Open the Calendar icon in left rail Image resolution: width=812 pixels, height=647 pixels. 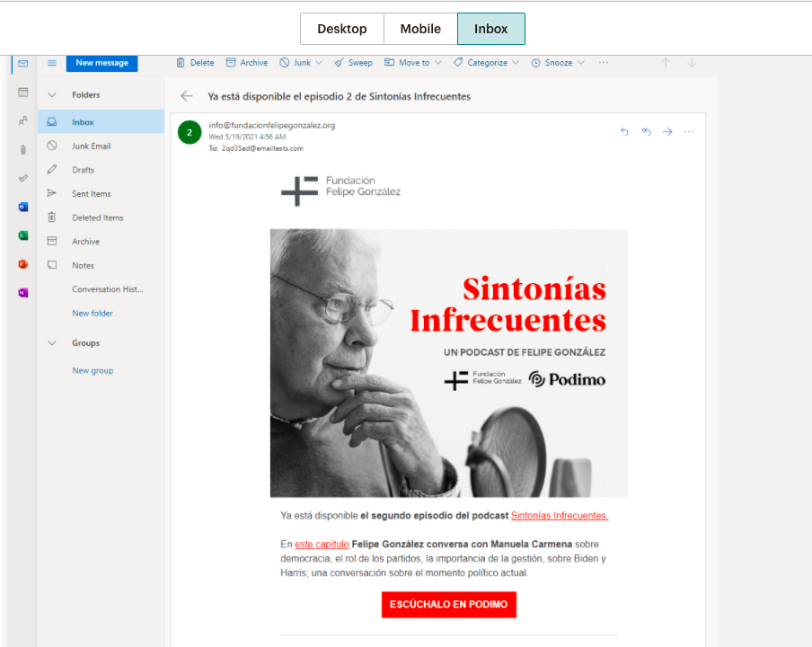23,92
